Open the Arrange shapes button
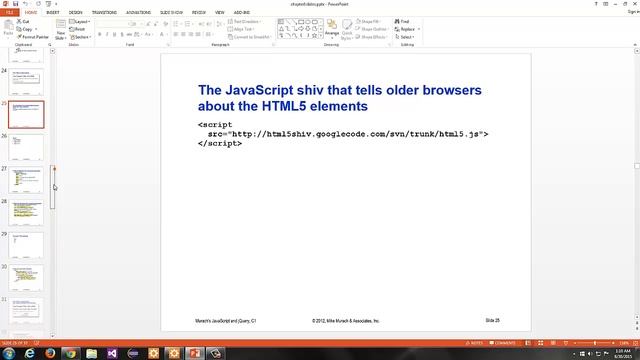The height and width of the screenshot is (360, 640). click(x=332, y=29)
